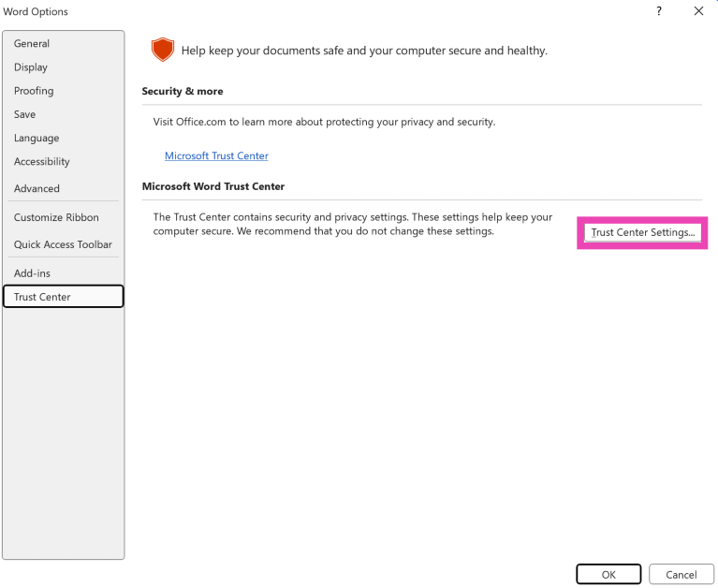Click the Help question mark icon
The height and width of the screenshot is (588, 718).
(x=660, y=11)
